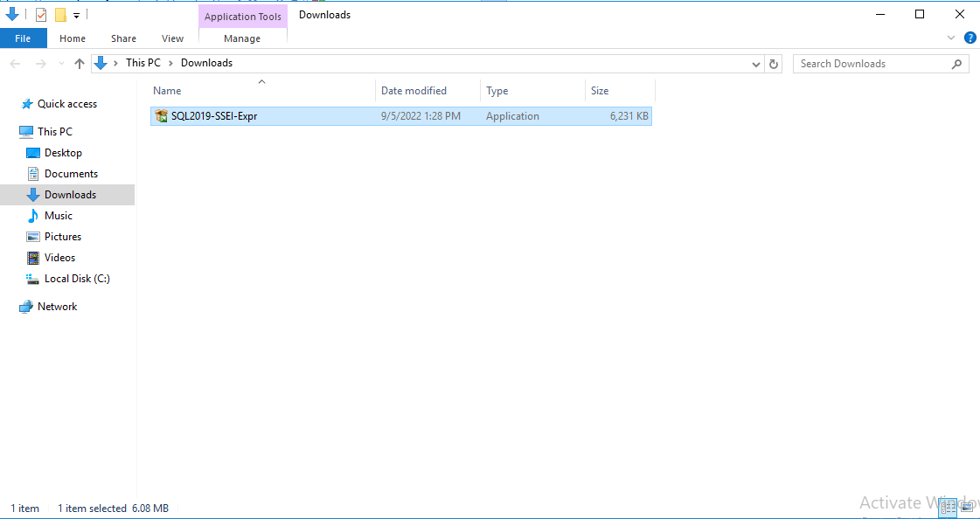Expand the address bar history dropdown
This screenshot has width=980, height=519.
click(x=756, y=64)
